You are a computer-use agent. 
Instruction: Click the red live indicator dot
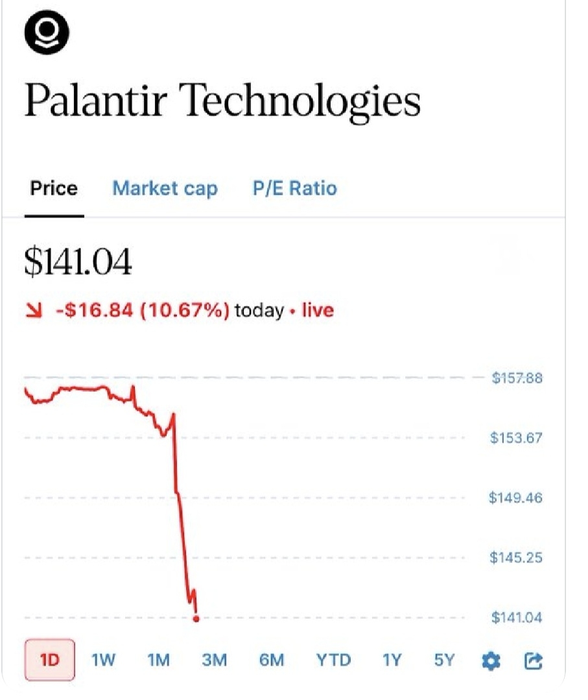coord(294,312)
